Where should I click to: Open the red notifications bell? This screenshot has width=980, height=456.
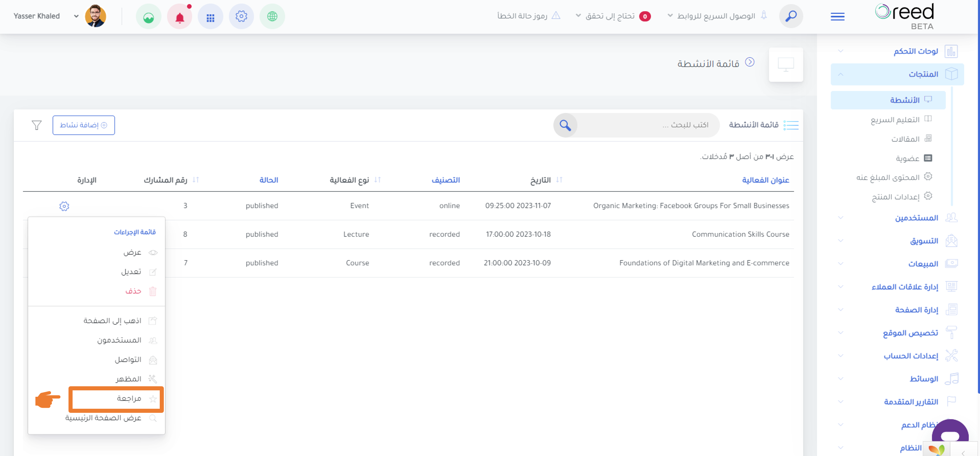(x=180, y=17)
